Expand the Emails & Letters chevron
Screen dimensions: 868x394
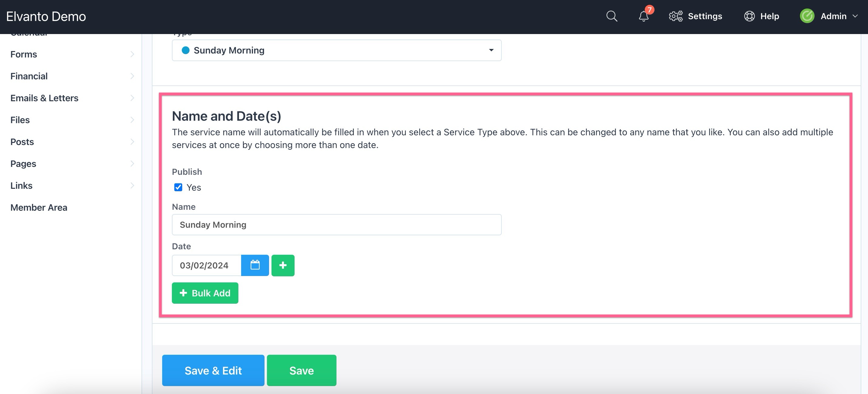132,98
